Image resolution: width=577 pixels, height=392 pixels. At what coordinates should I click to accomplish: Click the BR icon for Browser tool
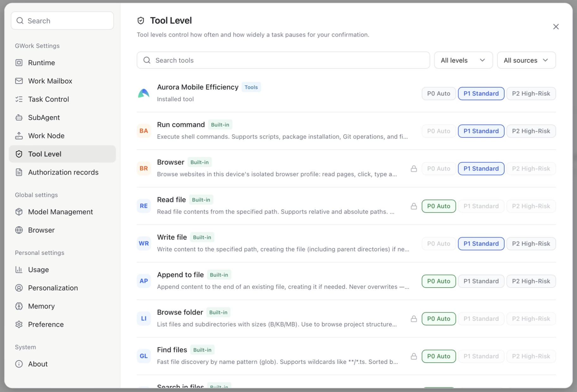point(144,168)
